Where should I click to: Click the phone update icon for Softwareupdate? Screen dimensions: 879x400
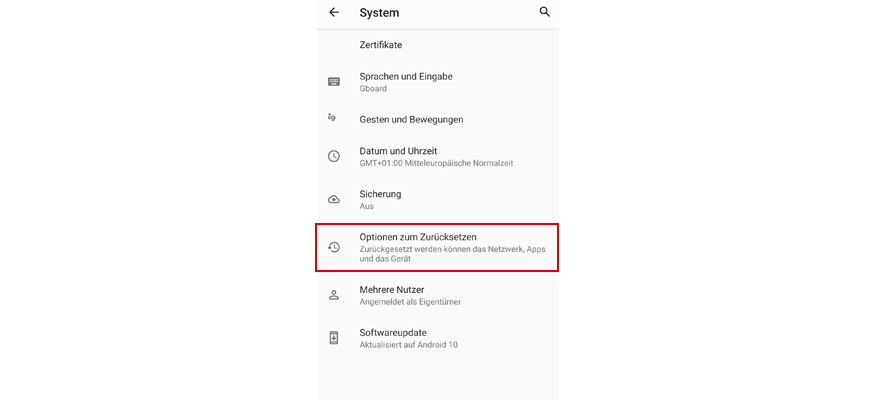click(x=334, y=338)
